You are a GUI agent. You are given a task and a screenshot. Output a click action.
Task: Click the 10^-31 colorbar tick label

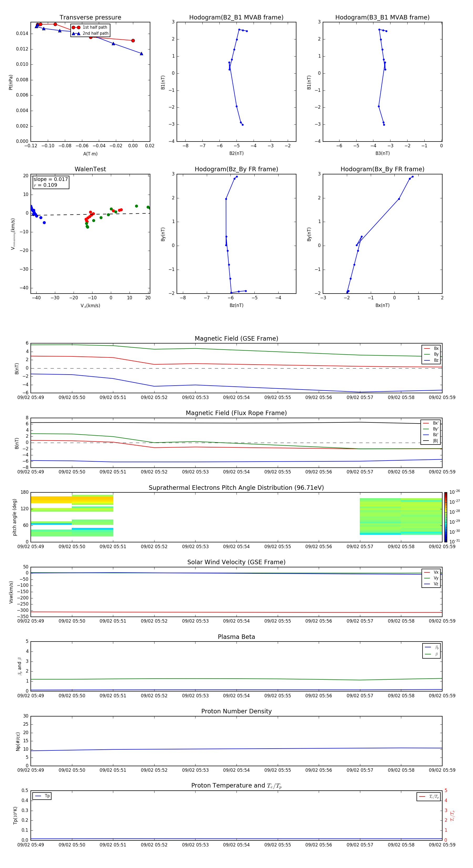tap(455, 542)
